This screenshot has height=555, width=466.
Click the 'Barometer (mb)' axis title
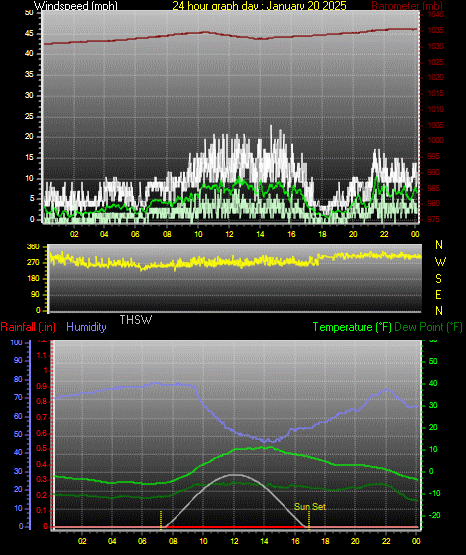click(407, 5)
